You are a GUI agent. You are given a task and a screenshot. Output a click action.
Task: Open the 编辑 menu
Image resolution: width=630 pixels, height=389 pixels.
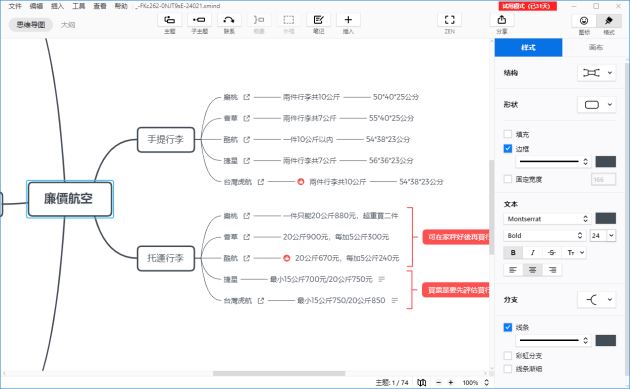(36, 6)
